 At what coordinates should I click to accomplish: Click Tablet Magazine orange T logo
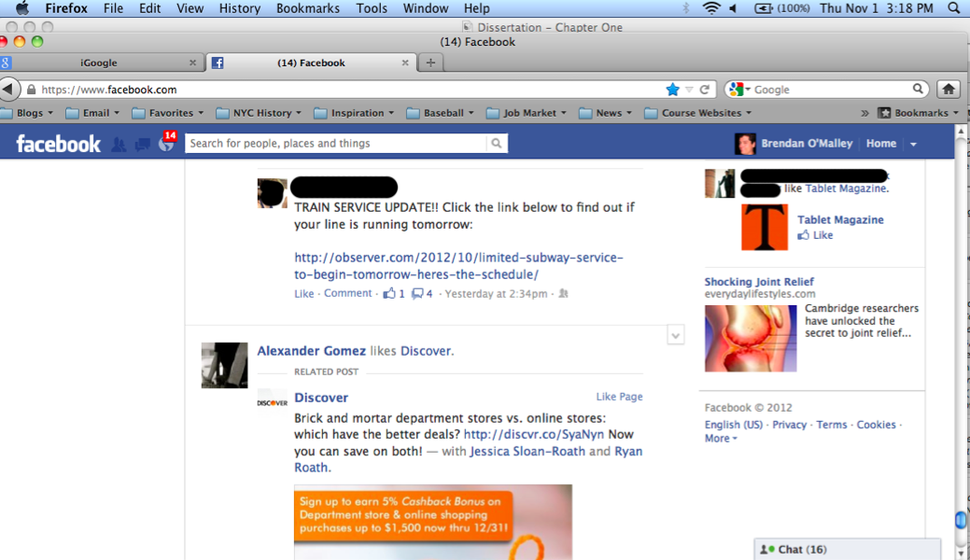pos(765,227)
